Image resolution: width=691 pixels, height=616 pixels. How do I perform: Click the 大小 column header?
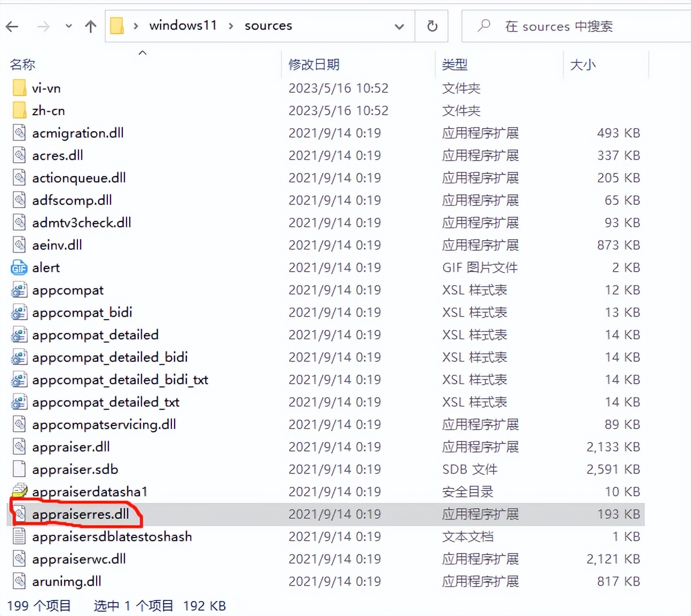[584, 64]
